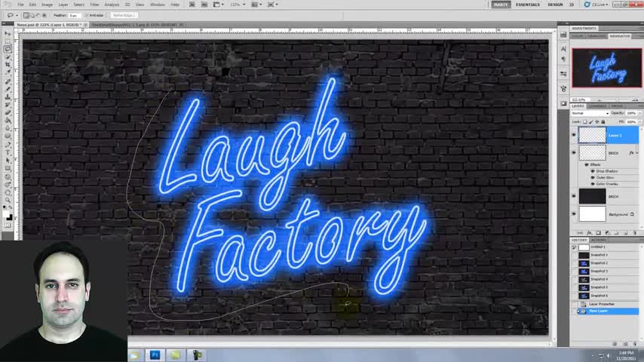
Task: Toggle Drop Shadow effect visibility
Action: [x=593, y=171]
